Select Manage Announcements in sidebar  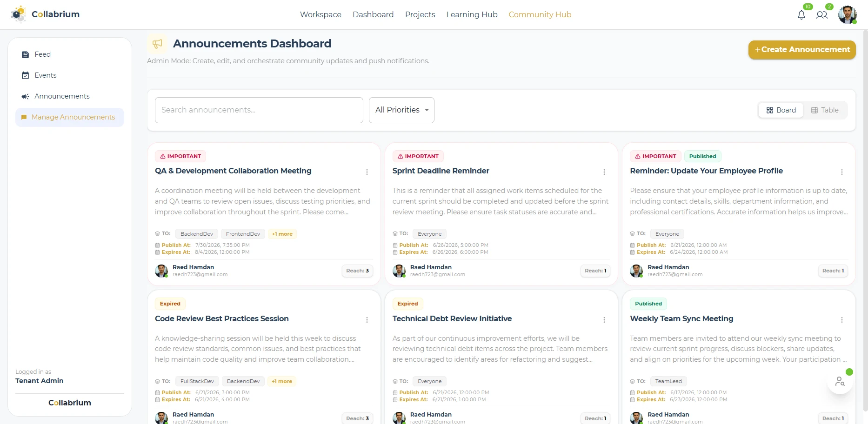tap(70, 117)
